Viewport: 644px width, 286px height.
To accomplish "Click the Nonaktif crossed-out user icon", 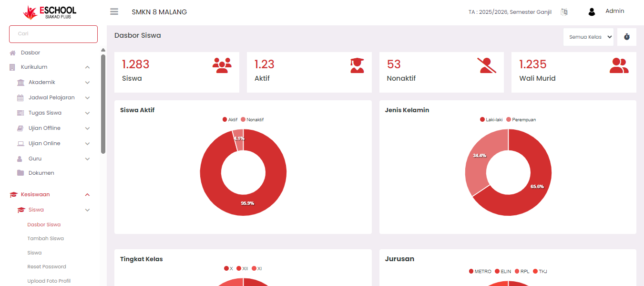I will pos(487,65).
